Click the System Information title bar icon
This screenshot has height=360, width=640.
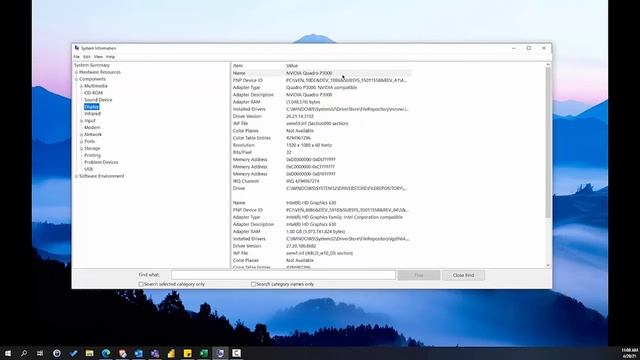[77, 48]
